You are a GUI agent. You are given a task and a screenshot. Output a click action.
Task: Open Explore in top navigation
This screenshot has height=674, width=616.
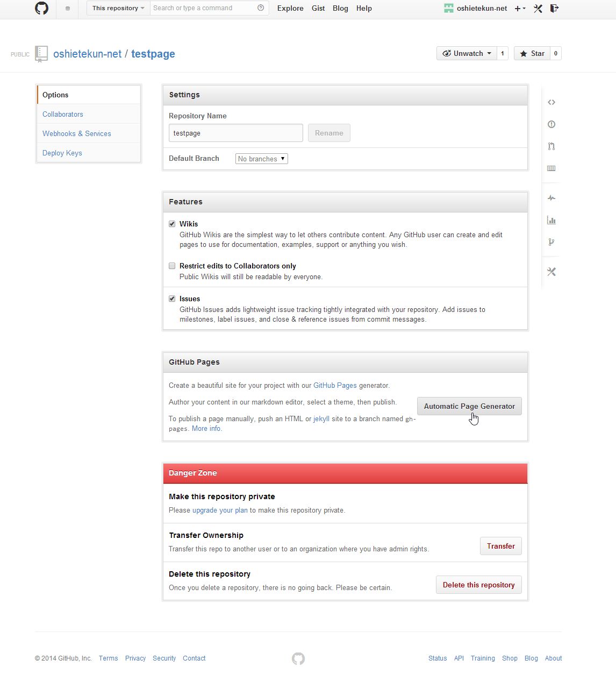(290, 8)
